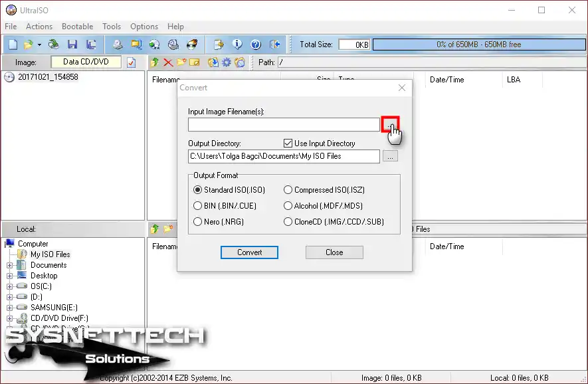The image size is (588, 384).
Task: Click the New image toolbar icon
Action: click(13, 45)
